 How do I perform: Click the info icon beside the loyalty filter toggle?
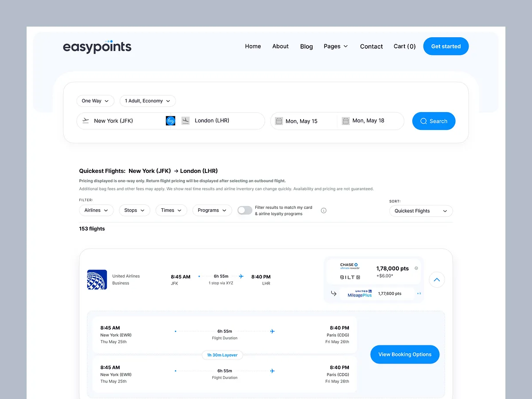[324, 210]
